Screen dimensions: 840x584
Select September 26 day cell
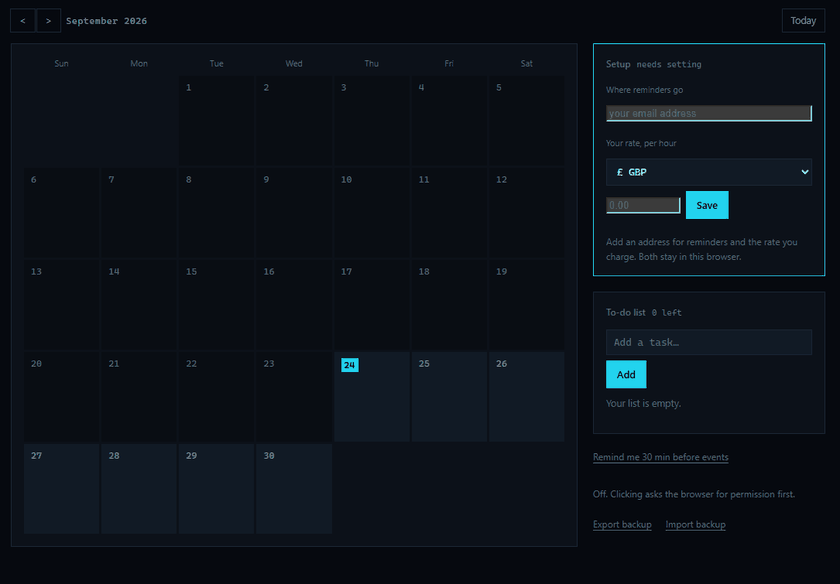527,396
